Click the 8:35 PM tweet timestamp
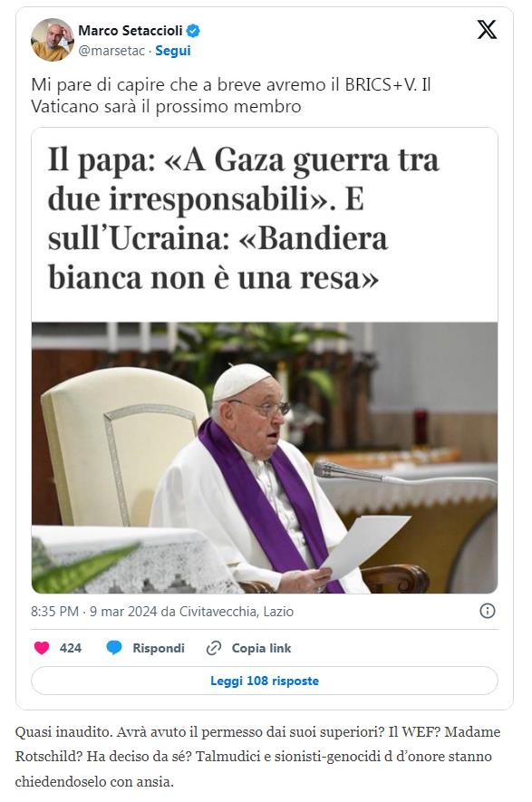 click(54, 611)
